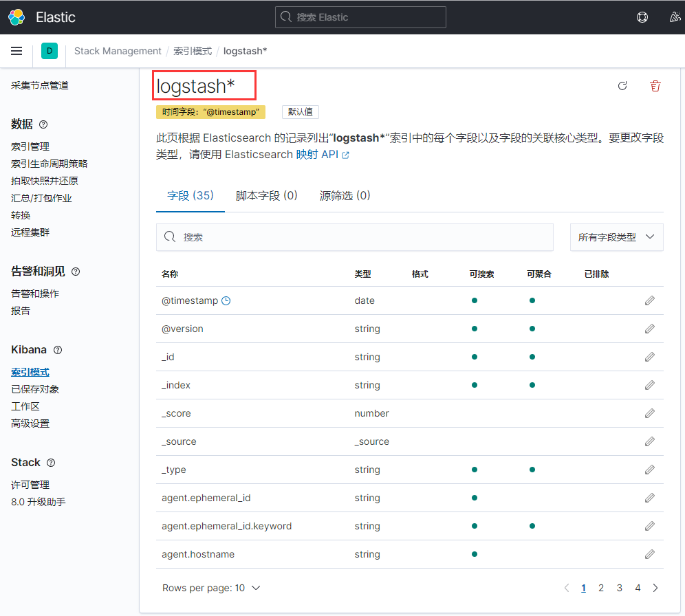This screenshot has height=616, width=685.
Task: Open the 所有字段类型 filter dropdown
Action: pyautogui.click(x=616, y=236)
